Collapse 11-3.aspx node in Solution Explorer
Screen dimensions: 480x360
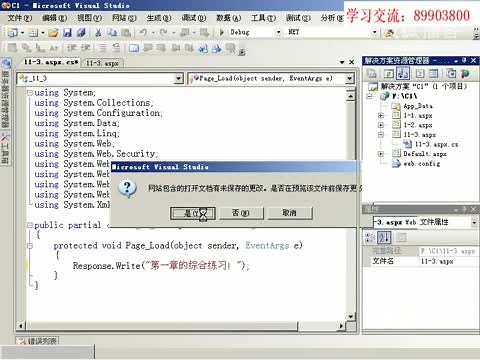pos(381,135)
